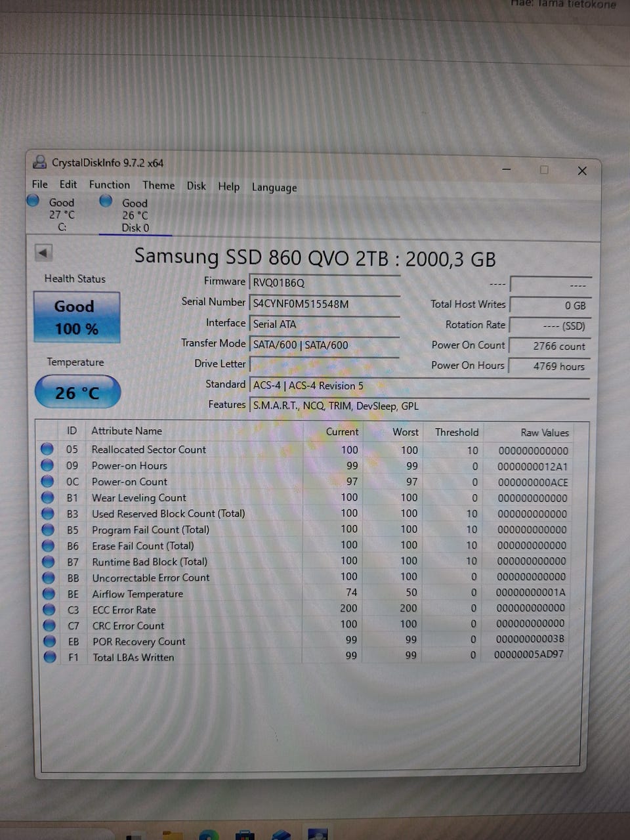This screenshot has width=630, height=840.
Task: Click the status orb for Power-on Count
Action: pyautogui.click(x=47, y=481)
